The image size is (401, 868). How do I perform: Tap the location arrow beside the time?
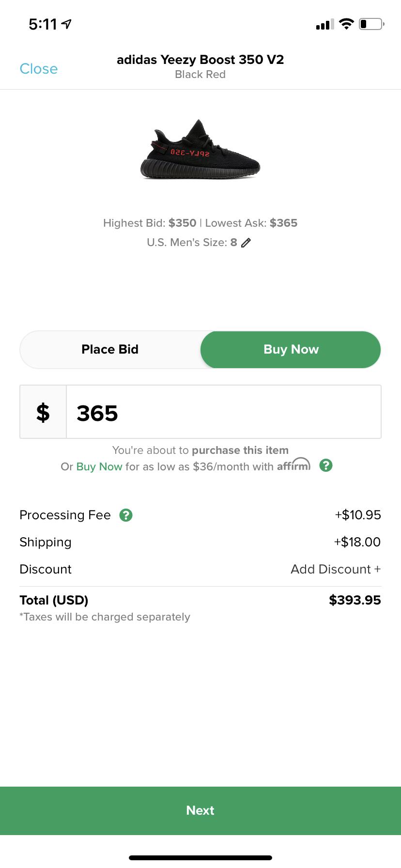coord(67,24)
